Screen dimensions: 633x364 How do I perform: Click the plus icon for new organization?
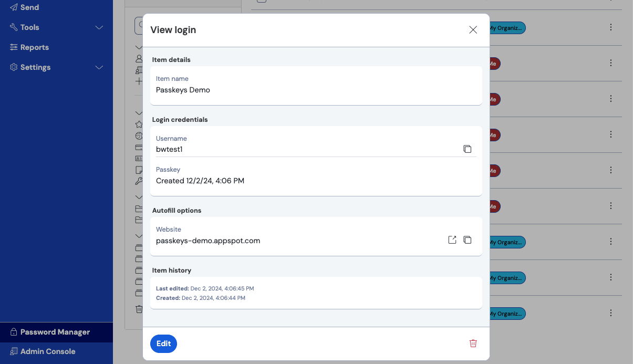[139, 81]
